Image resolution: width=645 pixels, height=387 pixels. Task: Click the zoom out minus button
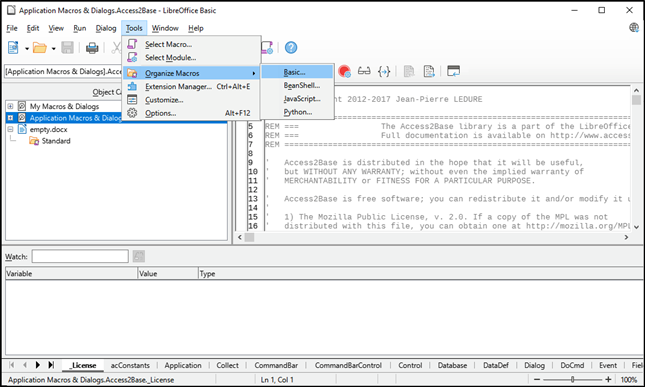(x=536, y=380)
